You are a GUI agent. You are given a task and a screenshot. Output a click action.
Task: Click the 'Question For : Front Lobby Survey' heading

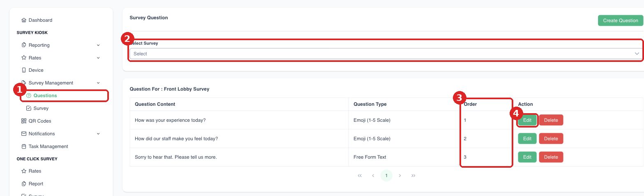(x=169, y=89)
